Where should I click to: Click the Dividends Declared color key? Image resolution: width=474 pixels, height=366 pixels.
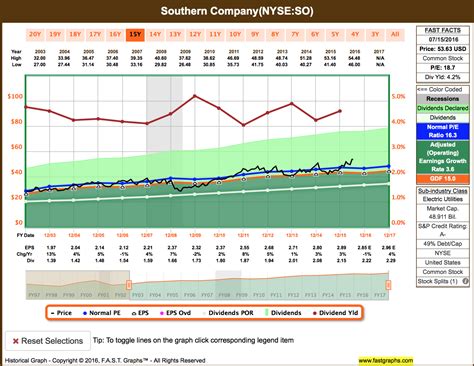coord(443,108)
